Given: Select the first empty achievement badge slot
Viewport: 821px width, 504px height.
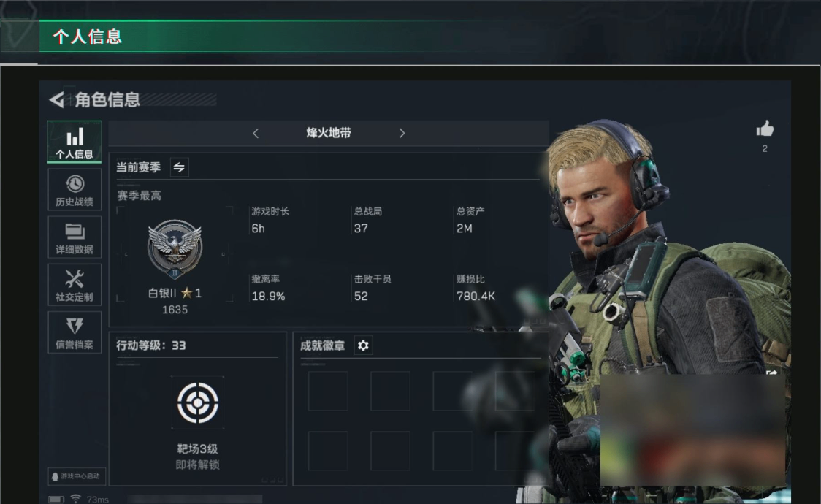Looking at the screenshot, I should pyautogui.click(x=328, y=391).
